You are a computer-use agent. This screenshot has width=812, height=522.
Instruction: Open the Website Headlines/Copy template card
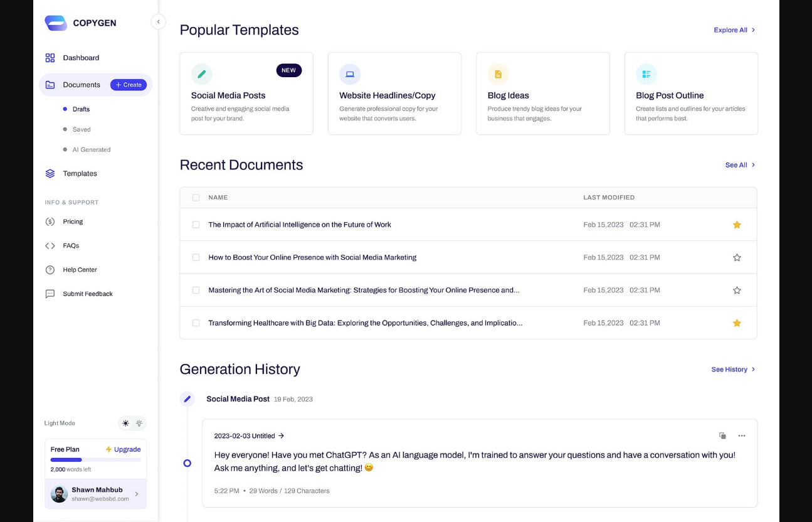click(394, 93)
